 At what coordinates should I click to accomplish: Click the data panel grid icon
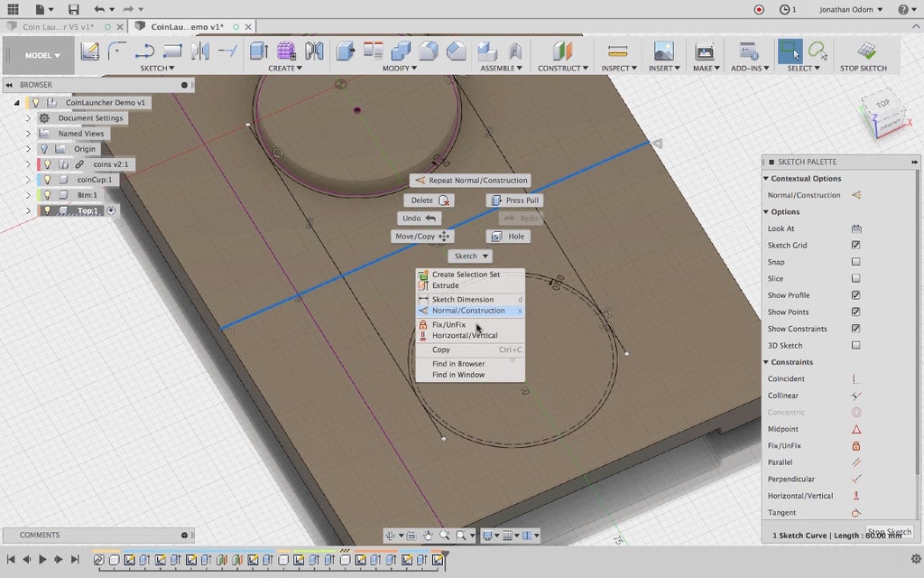point(13,9)
